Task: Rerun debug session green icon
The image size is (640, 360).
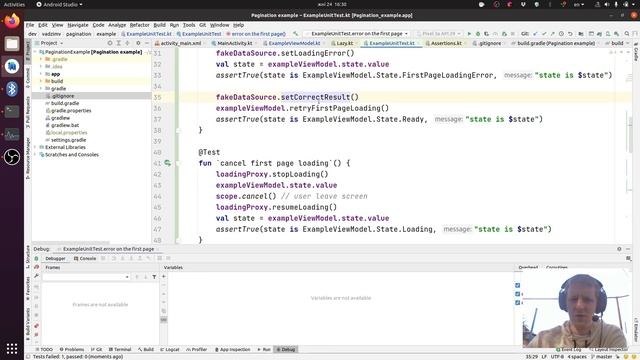Action: [x=36, y=258]
